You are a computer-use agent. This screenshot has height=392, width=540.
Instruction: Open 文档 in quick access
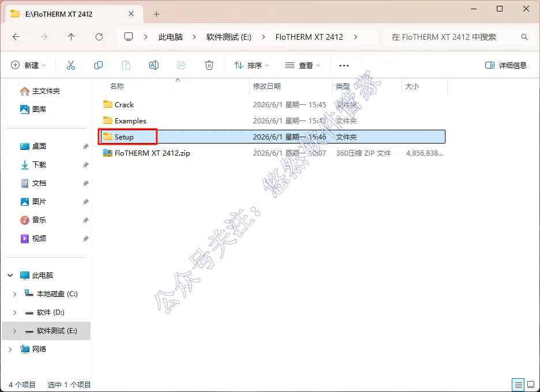pos(33,183)
